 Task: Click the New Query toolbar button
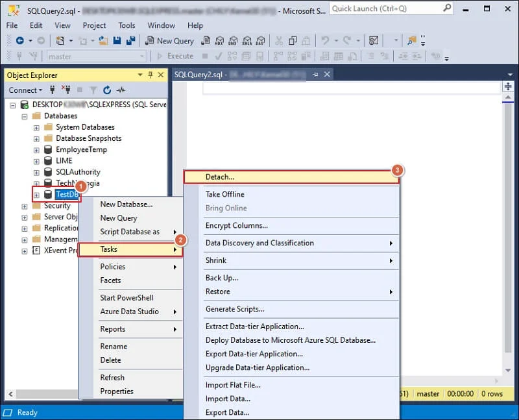170,41
